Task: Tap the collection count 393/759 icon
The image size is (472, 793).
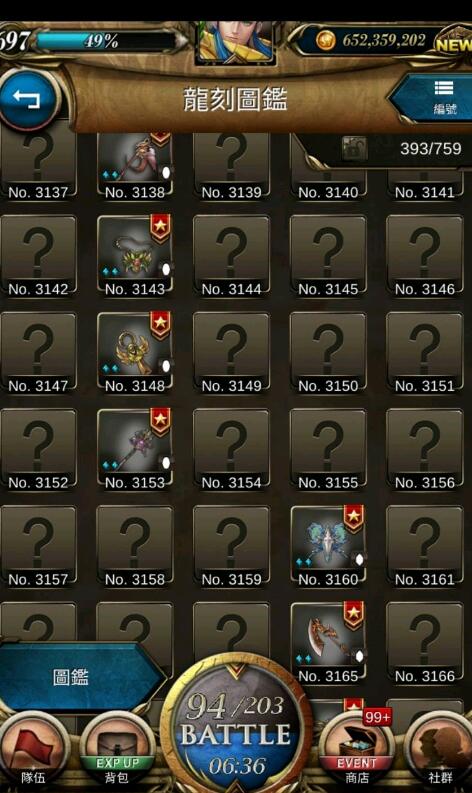Action: pyautogui.click(x=354, y=149)
